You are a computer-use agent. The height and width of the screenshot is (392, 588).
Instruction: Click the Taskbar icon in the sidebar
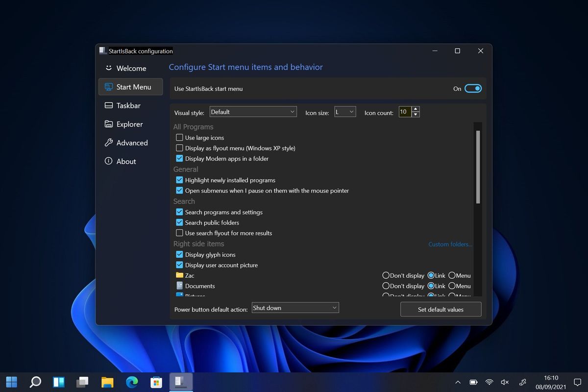coord(108,105)
